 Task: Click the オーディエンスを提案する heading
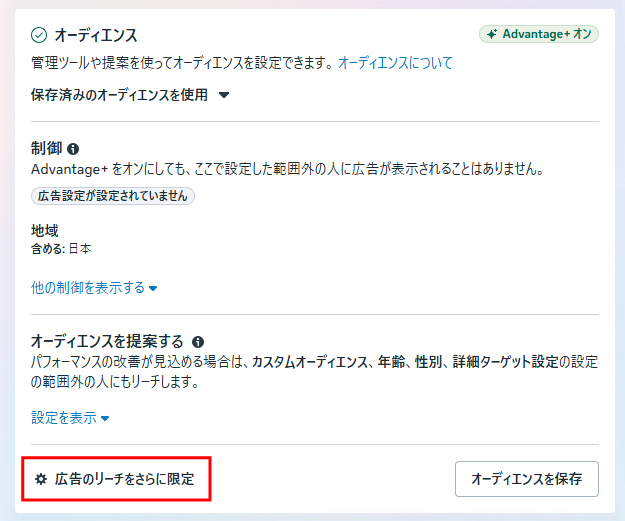point(107,341)
